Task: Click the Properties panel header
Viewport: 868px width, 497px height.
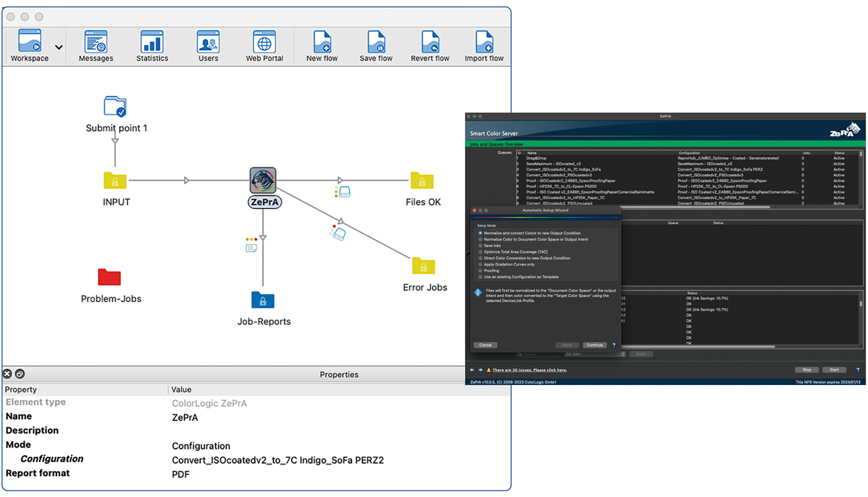Action: tap(339, 374)
